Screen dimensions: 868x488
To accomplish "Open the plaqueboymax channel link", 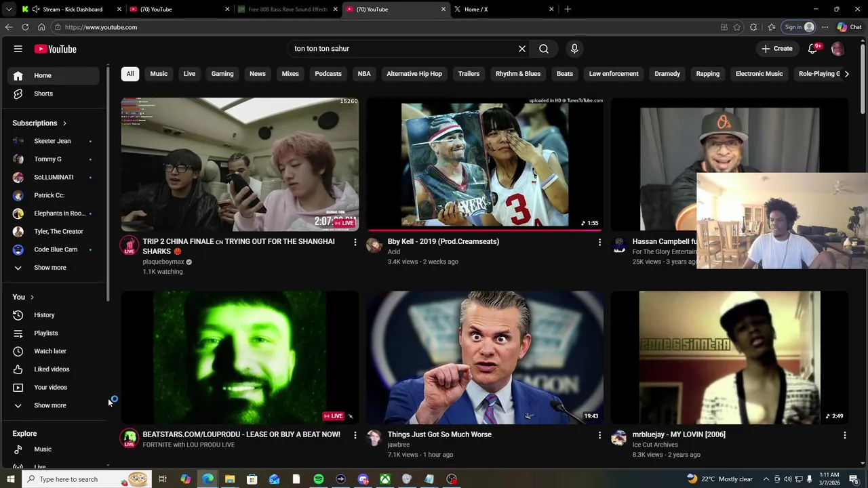I will (x=163, y=262).
